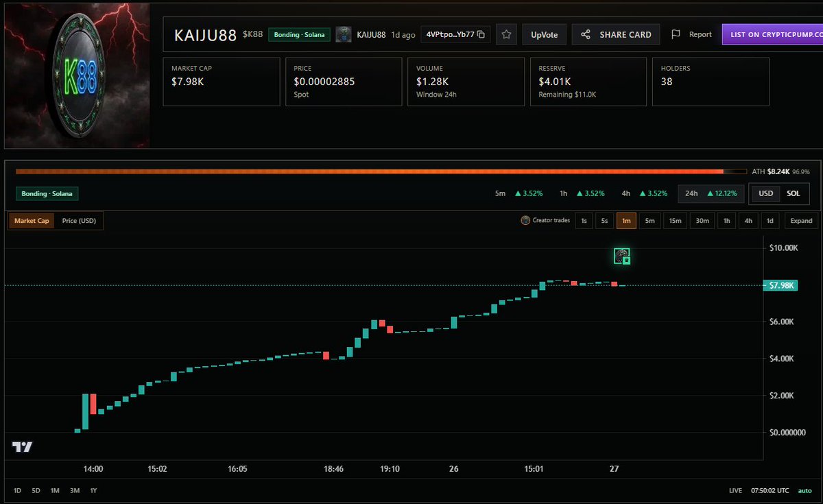This screenshot has height=504, width=823.
Task: Click the LIVE indicator
Action: [x=736, y=491]
